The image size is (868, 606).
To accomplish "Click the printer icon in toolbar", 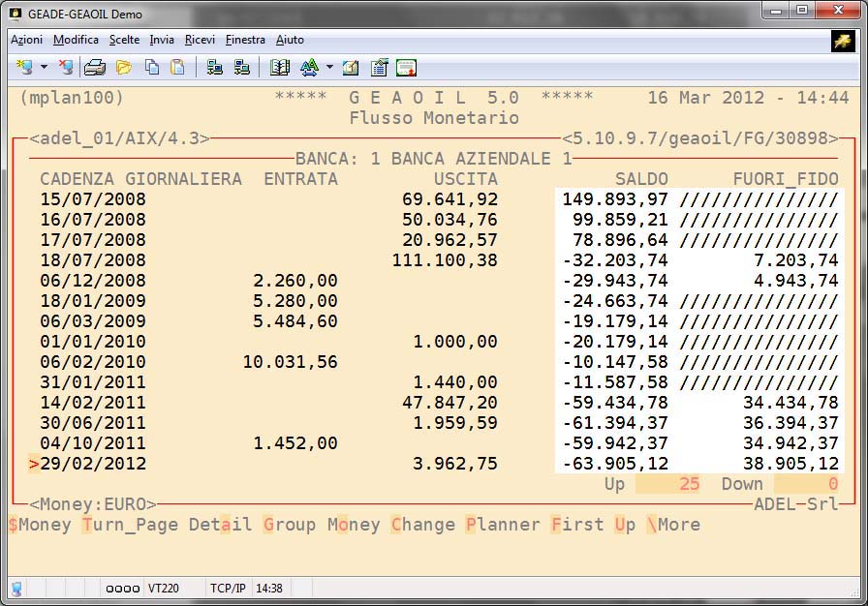I will coord(94,68).
